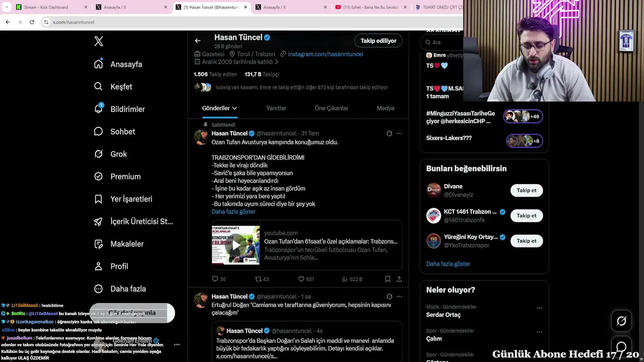Switch to the Öne Çıkanlar tab
The height and width of the screenshot is (362, 644).
332,108
